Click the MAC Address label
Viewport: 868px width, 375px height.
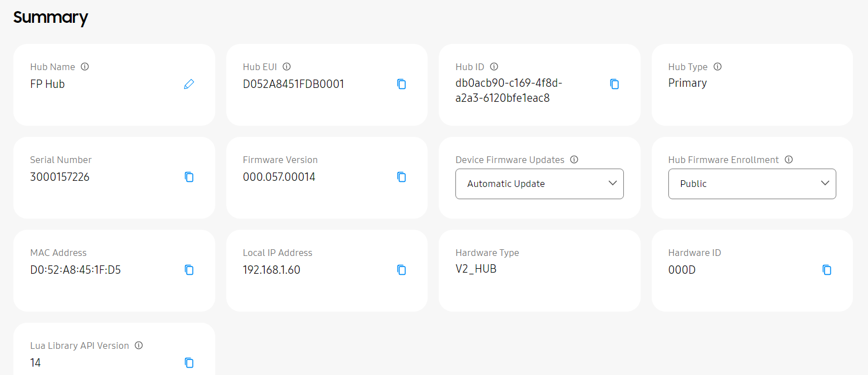(58, 253)
